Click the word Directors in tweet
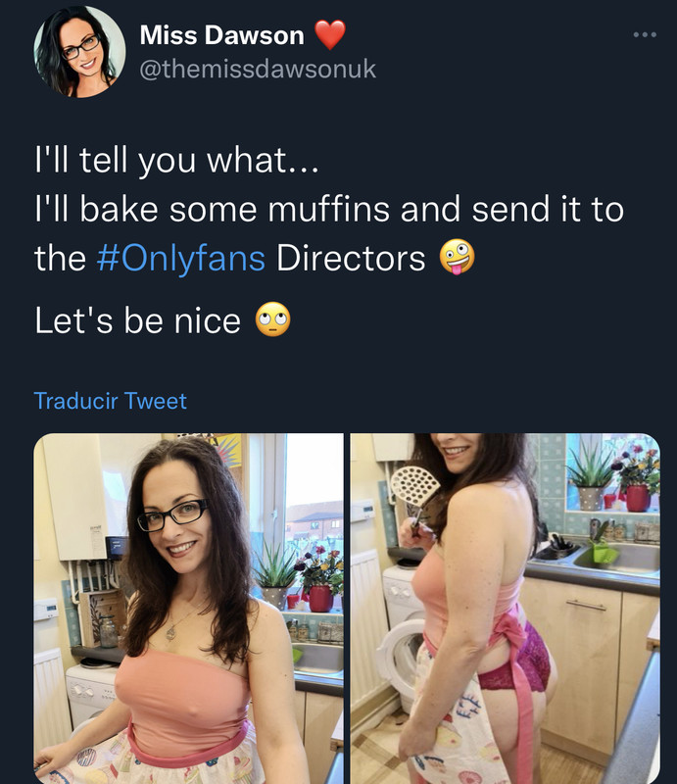The height and width of the screenshot is (784, 677). pyautogui.click(x=351, y=258)
